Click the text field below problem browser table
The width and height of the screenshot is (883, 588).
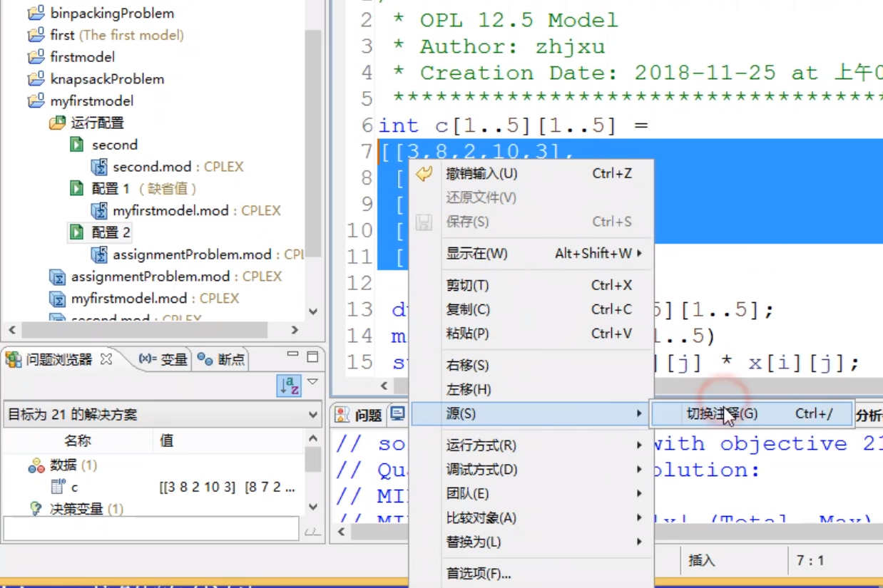pos(151,529)
